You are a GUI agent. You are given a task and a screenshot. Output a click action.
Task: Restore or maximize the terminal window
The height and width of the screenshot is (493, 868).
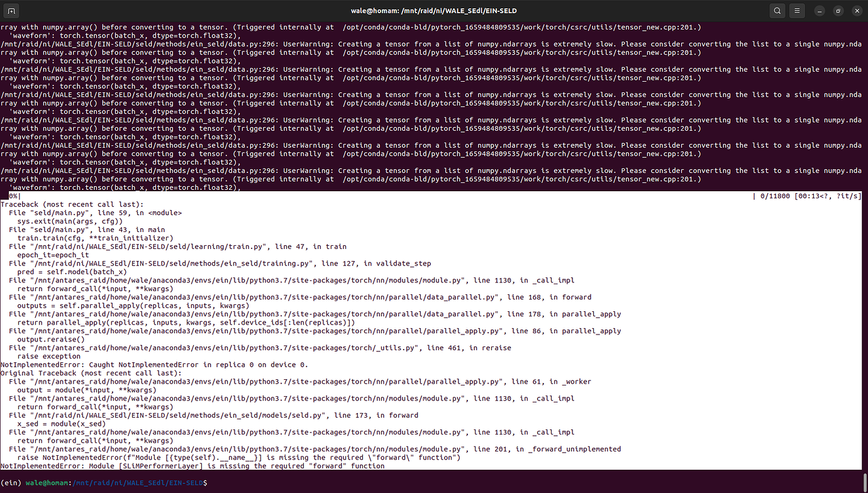(x=838, y=11)
